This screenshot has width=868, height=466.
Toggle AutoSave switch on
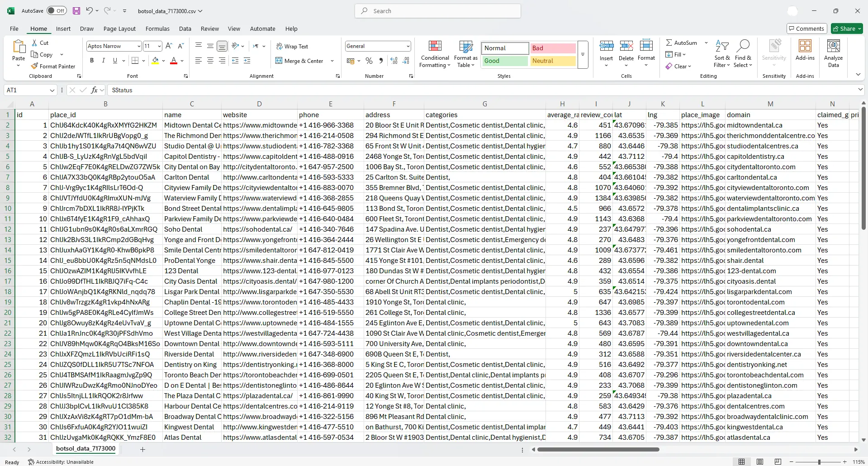(x=57, y=11)
